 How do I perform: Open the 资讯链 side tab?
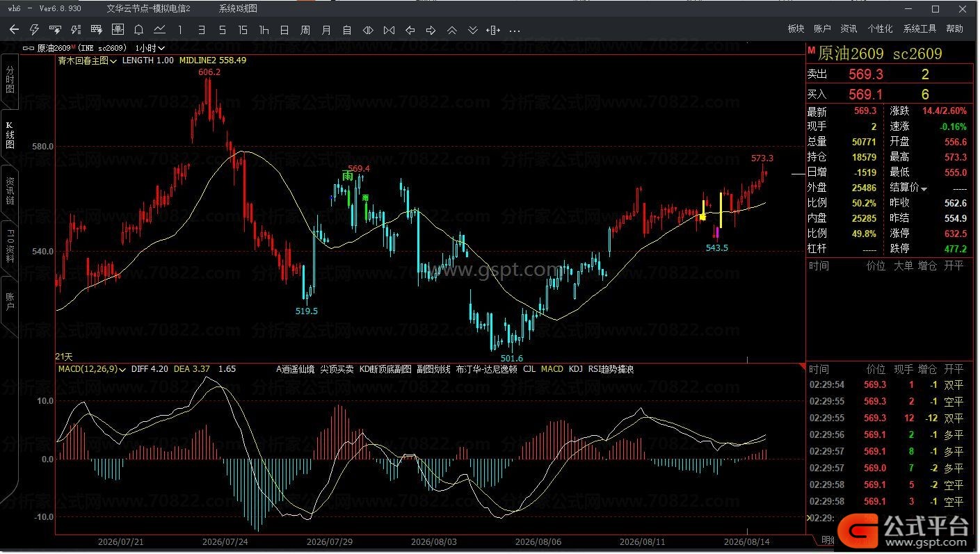(x=10, y=191)
